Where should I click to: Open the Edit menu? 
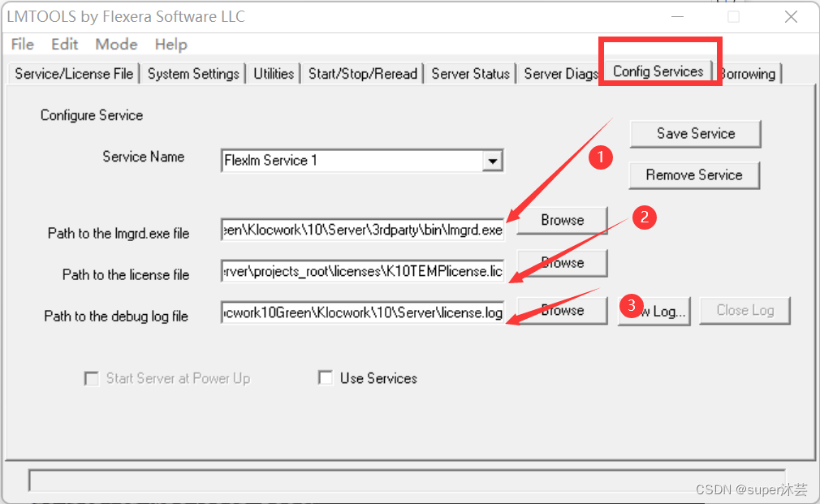coord(64,45)
